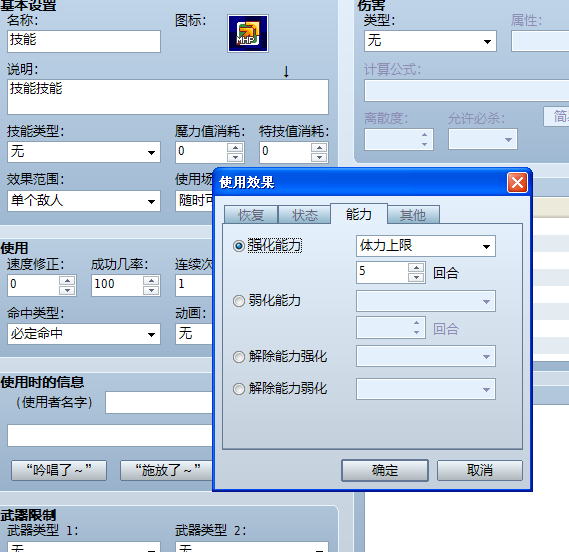
Task: Switch to the 能力 tab
Action: click(359, 214)
